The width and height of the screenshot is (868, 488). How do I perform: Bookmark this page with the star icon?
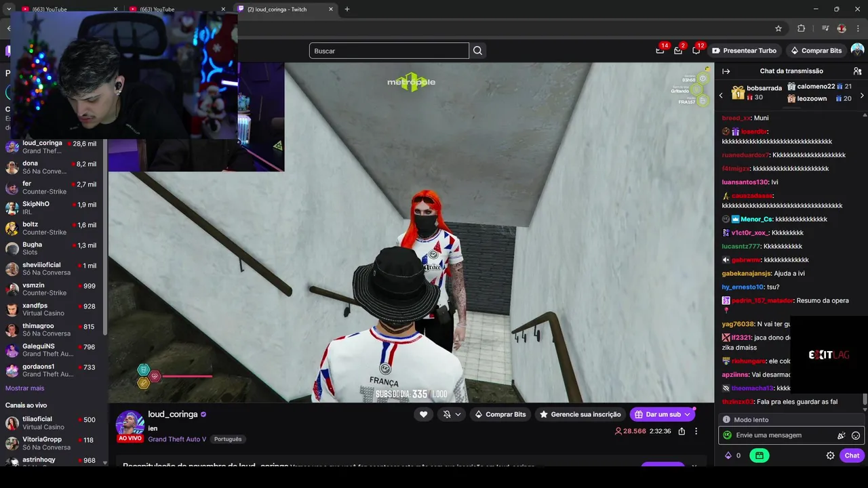778,28
